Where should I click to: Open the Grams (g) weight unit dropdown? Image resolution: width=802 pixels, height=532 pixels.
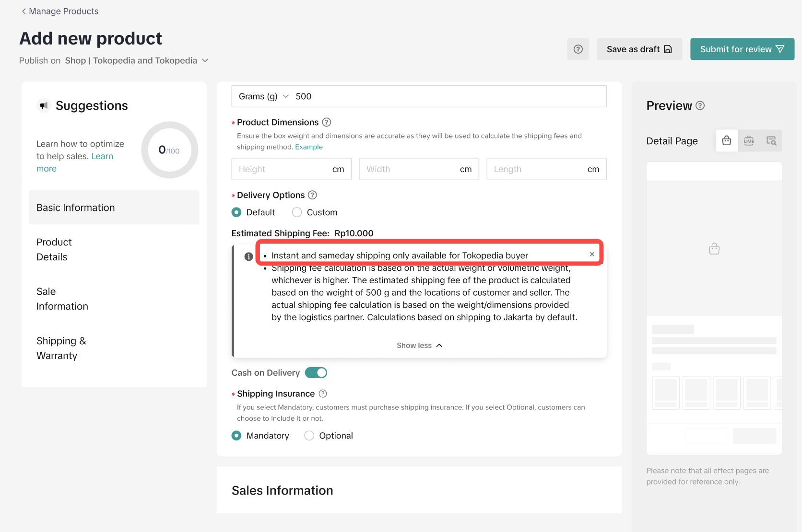(x=263, y=96)
